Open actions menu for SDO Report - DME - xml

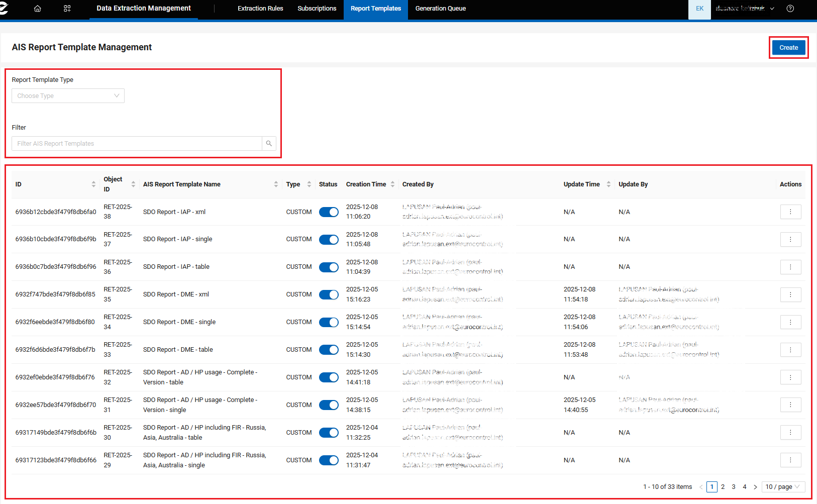point(790,294)
